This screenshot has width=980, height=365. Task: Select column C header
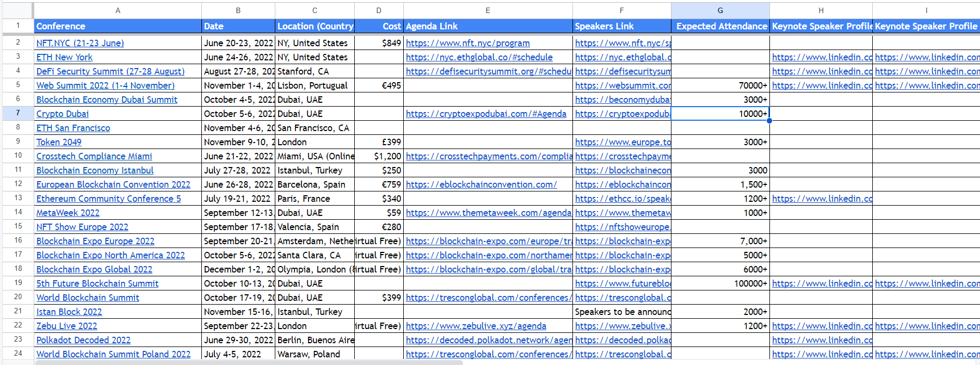[315, 10]
